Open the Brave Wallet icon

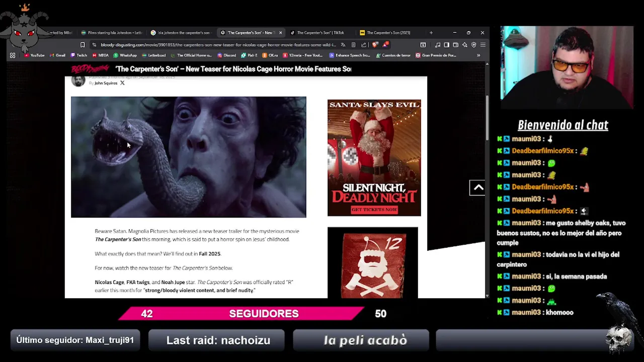[x=455, y=45]
